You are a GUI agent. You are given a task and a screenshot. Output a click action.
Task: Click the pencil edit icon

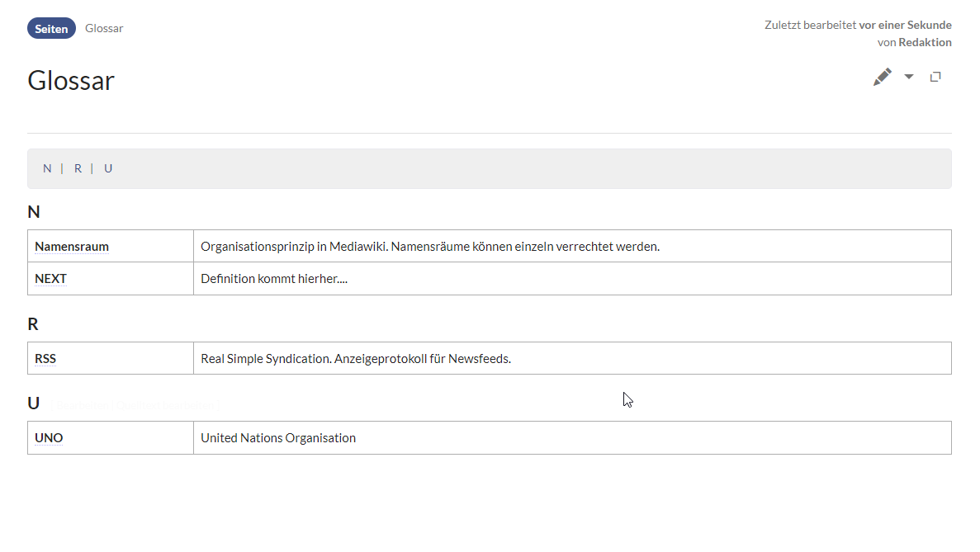[883, 77]
